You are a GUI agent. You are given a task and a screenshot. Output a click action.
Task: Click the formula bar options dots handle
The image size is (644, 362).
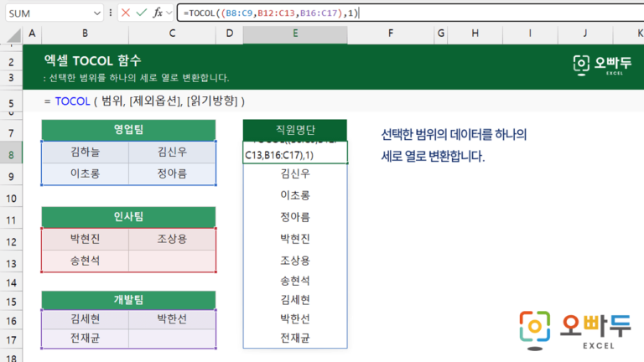[x=111, y=13]
